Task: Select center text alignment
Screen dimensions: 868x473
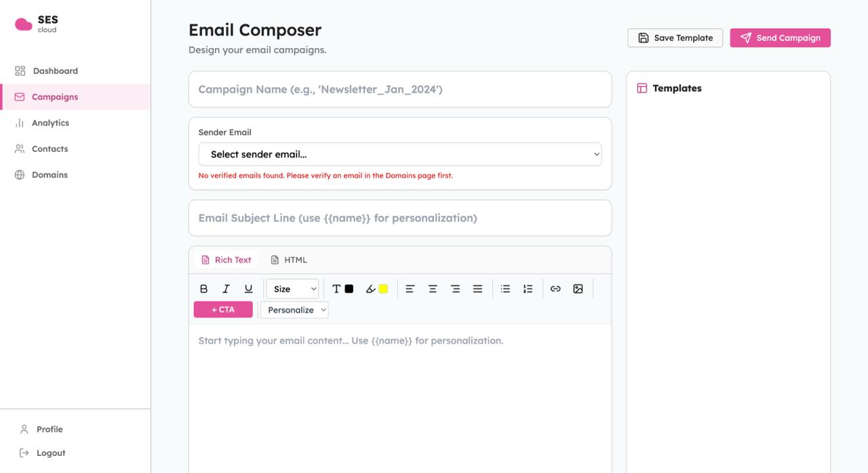Action: (433, 288)
